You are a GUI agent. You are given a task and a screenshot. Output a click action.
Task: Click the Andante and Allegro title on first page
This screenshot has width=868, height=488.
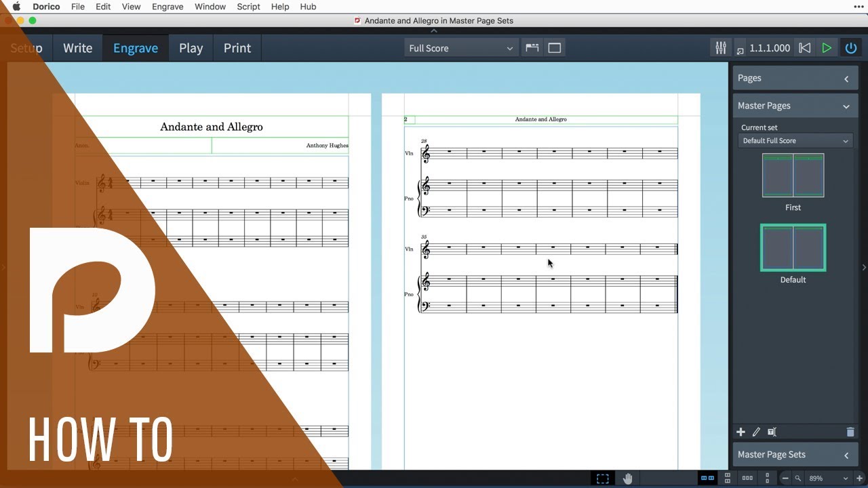point(212,127)
